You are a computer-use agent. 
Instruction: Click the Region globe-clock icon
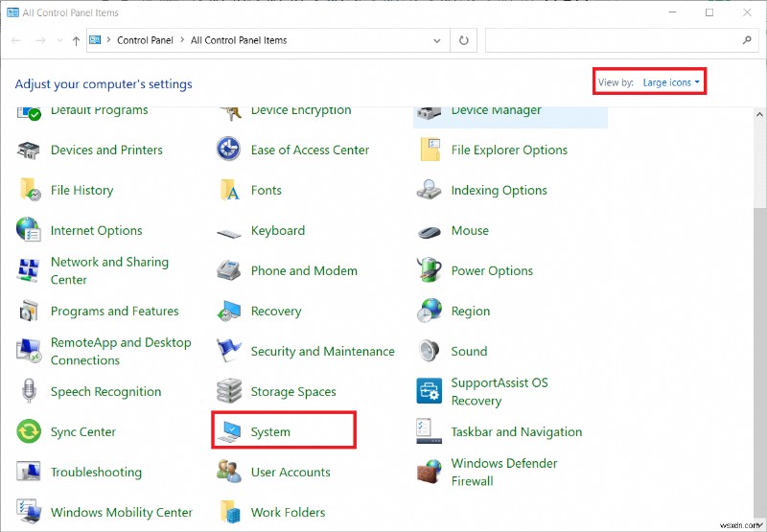point(429,311)
